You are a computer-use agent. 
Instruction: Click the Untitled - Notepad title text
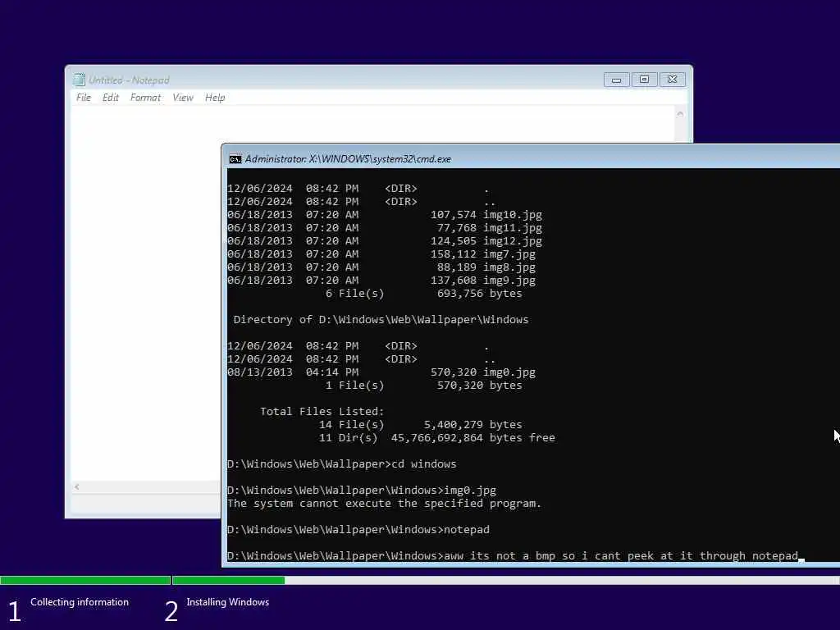pyautogui.click(x=129, y=80)
